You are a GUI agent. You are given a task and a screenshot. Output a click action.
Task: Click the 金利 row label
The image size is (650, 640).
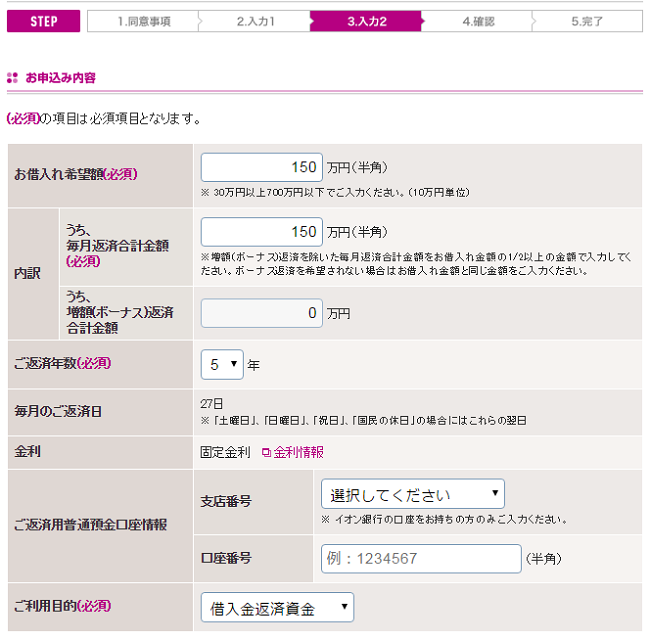pyautogui.click(x=27, y=451)
